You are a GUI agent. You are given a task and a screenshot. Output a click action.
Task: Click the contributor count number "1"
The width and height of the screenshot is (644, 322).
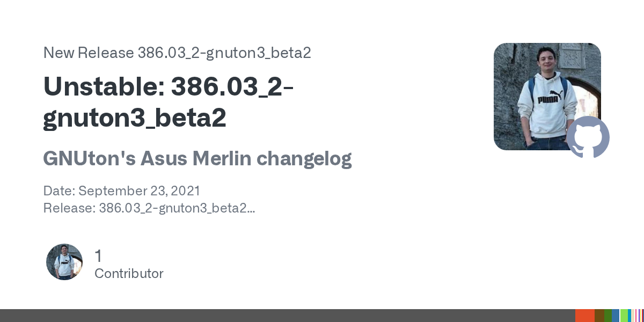click(x=98, y=256)
